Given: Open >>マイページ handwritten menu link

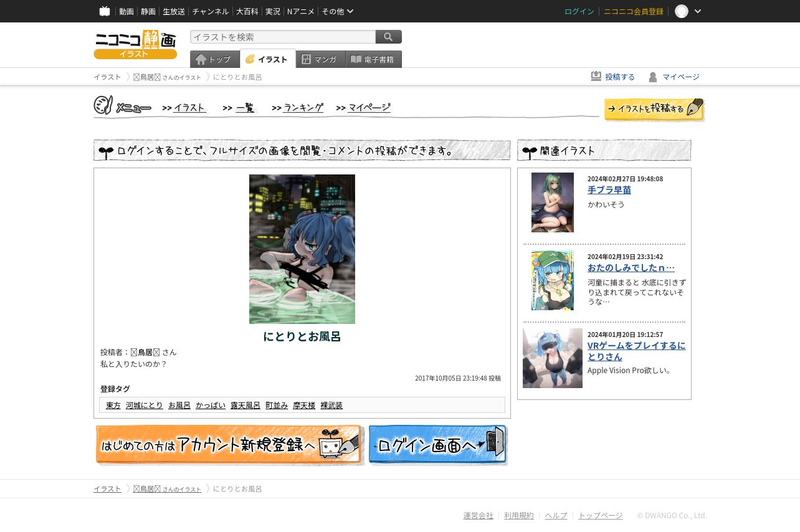Looking at the screenshot, I should coord(363,108).
